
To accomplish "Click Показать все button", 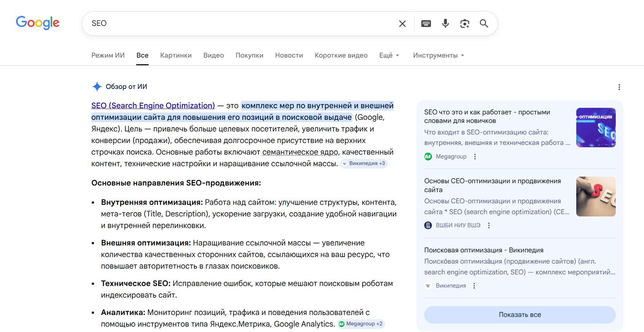I will click(520, 315).
